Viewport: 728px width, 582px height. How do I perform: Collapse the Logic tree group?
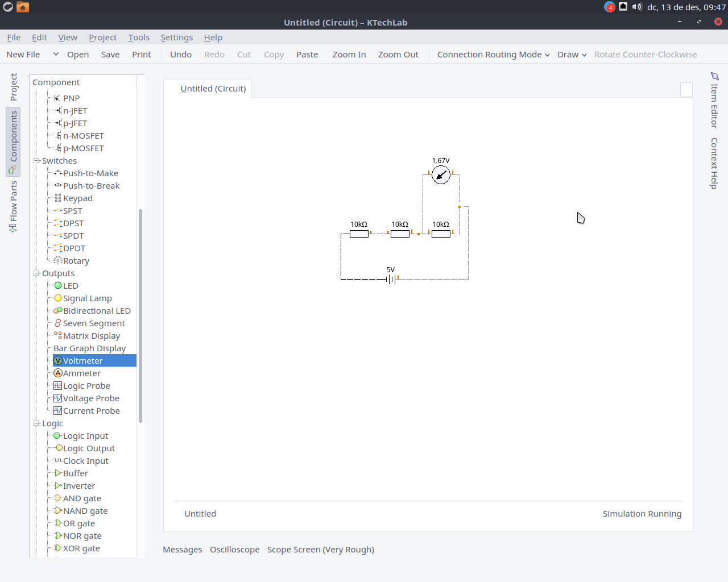(x=36, y=423)
